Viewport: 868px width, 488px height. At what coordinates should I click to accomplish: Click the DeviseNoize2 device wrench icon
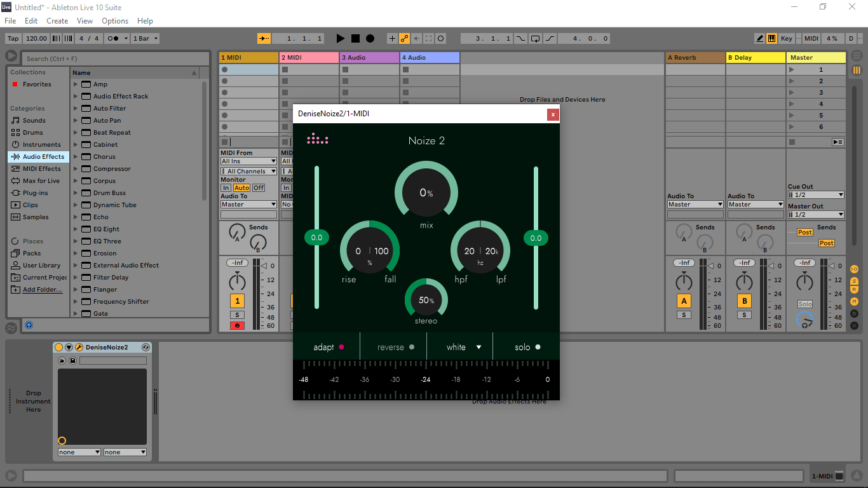tap(79, 348)
